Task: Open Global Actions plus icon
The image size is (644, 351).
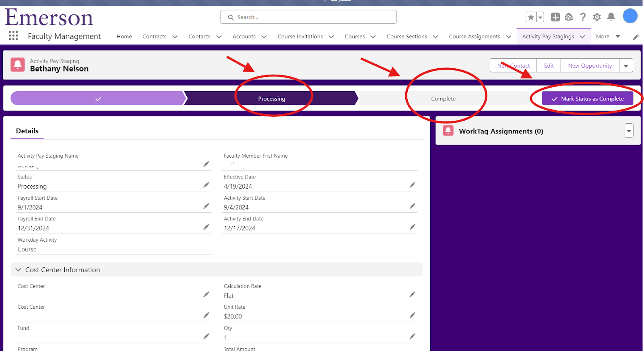Action: 555,17
